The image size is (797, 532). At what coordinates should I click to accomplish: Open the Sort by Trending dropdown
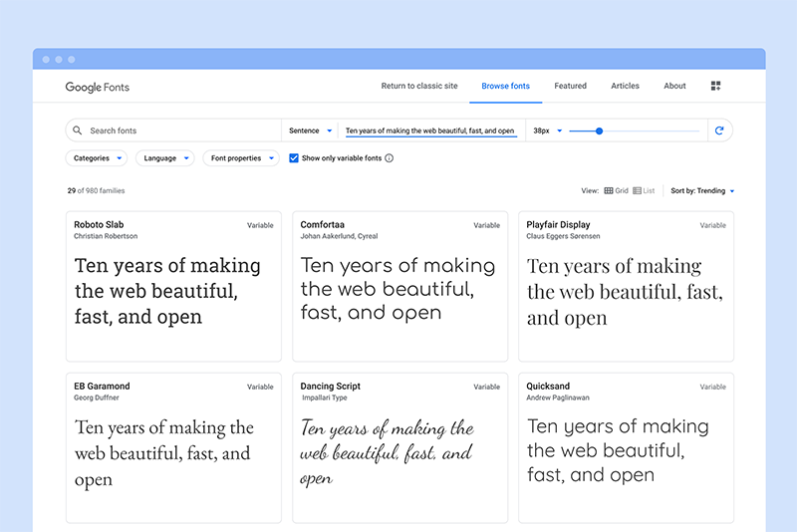(x=702, y=190)
